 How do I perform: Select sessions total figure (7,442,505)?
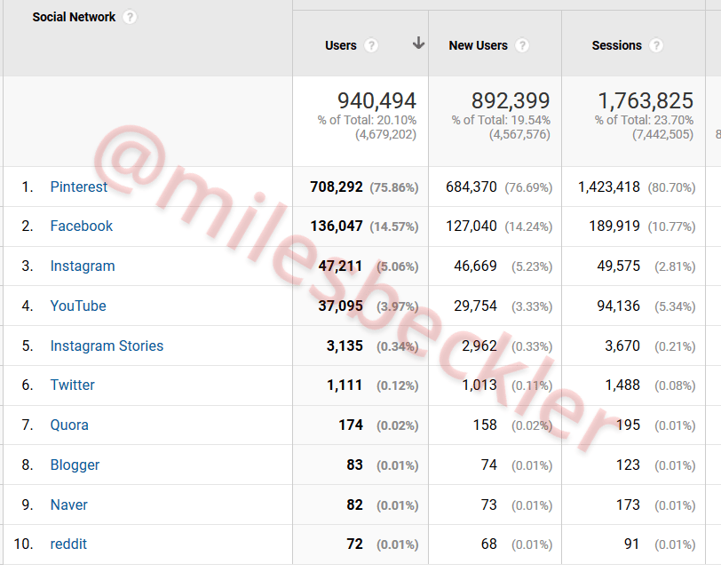(662, 134)
